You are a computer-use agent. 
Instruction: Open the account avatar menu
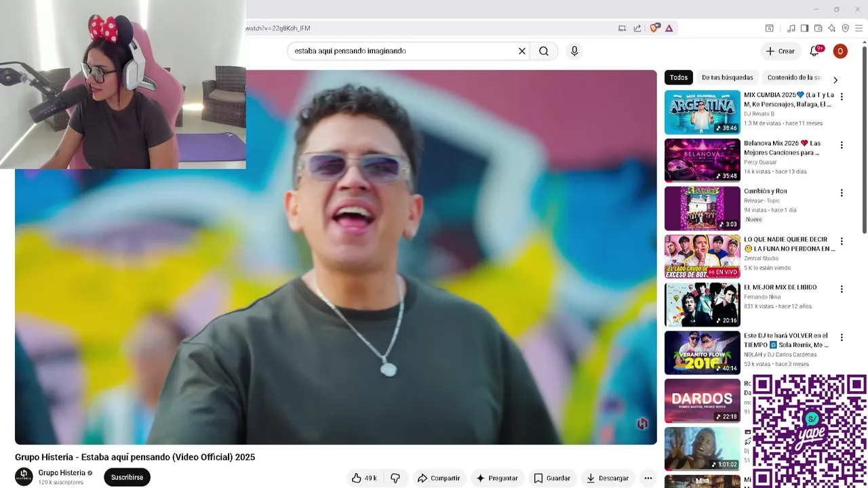840,51
